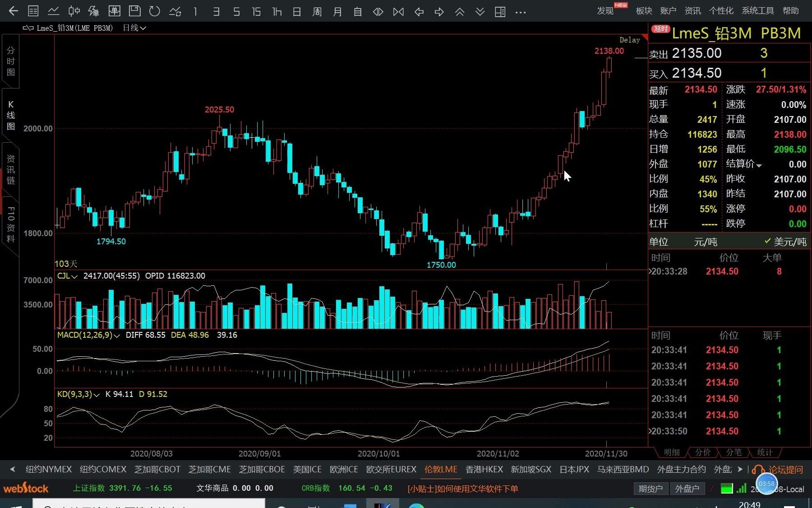Click the double down-chevron icon
The width and height of the screenshot is (812, 508).
tap(480, 11)
